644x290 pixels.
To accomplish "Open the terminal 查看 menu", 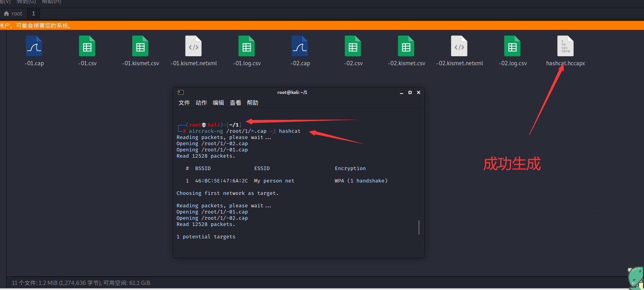I will tap(235, 103).
